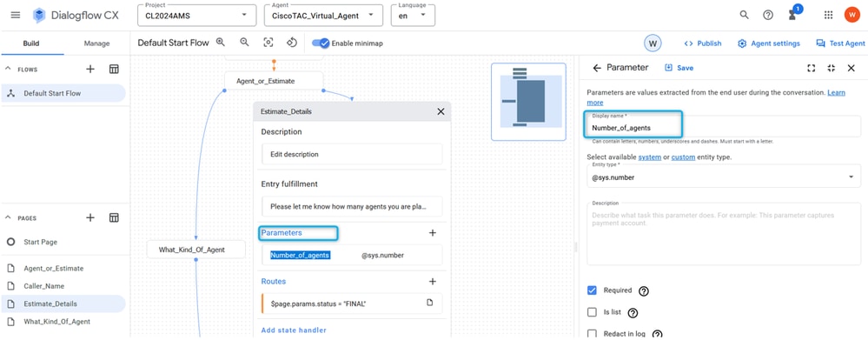Click the Display name input field
868x340 pixels.
724,126
